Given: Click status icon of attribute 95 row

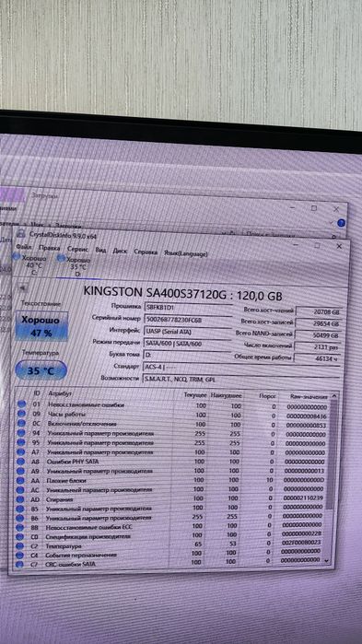Looking at the screenshot, I should coord(21,442).
